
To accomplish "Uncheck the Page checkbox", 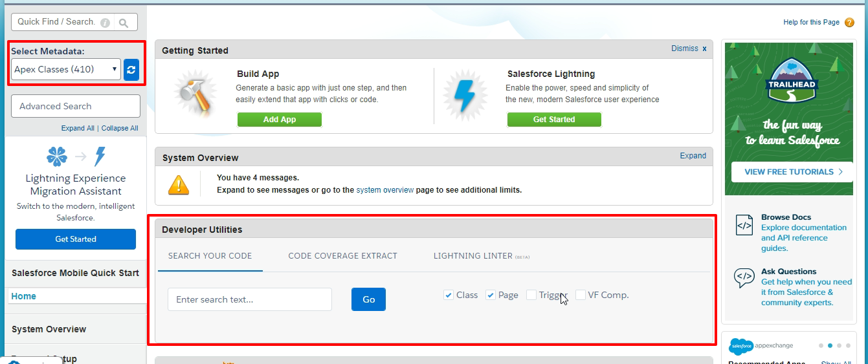I will point(491,295).
